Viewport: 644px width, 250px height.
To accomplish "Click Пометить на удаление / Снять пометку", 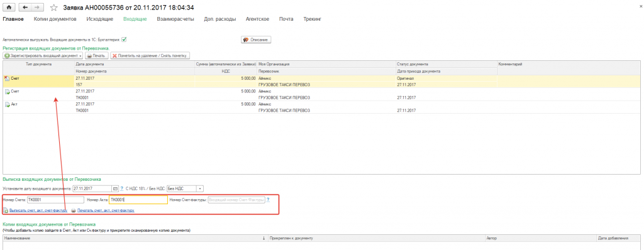I will pos(150,55).
